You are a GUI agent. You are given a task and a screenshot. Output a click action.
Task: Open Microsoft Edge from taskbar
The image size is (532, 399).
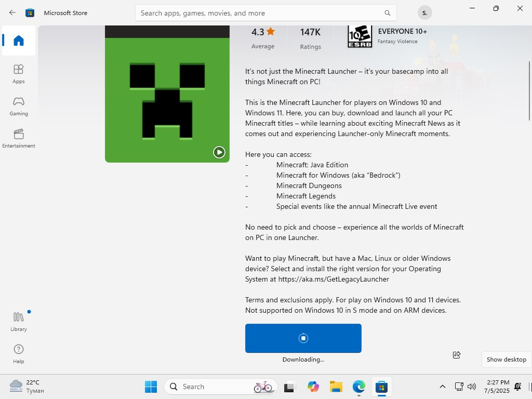[358, 387]
